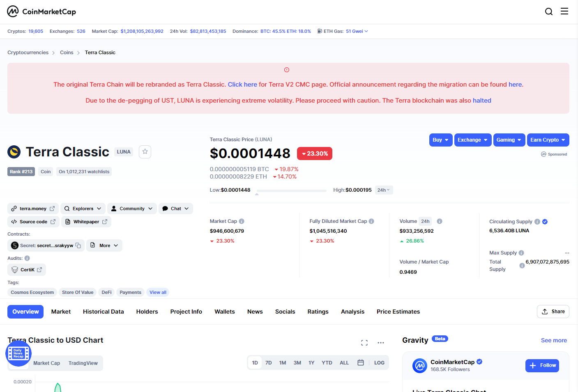Open the Chat dropdown
The height and width of the screenshot is (392, 578).
pos(176,209)
